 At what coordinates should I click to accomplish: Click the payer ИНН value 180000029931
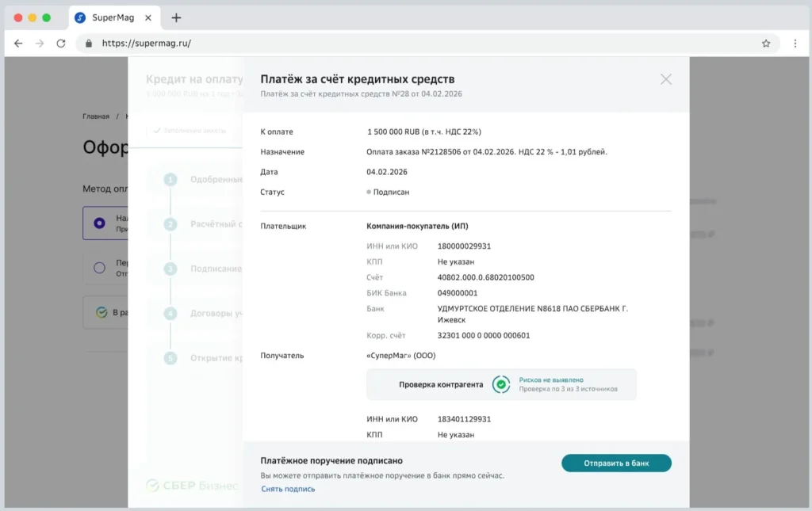click(x=464, y=246)
